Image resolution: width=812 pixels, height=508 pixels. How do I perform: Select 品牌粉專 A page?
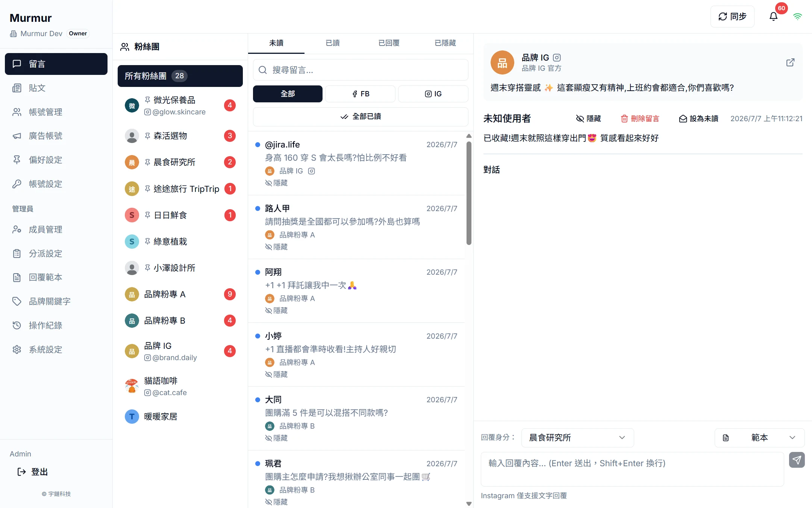[x=180, y=294]
